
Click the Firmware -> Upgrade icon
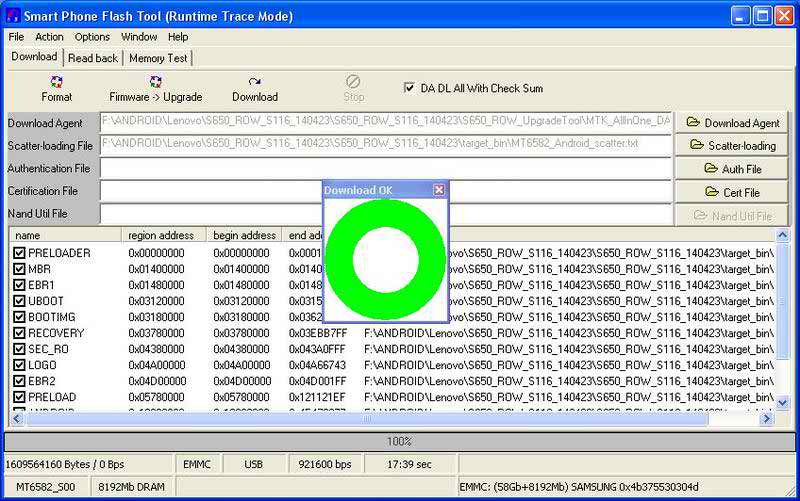coord(156,82)
